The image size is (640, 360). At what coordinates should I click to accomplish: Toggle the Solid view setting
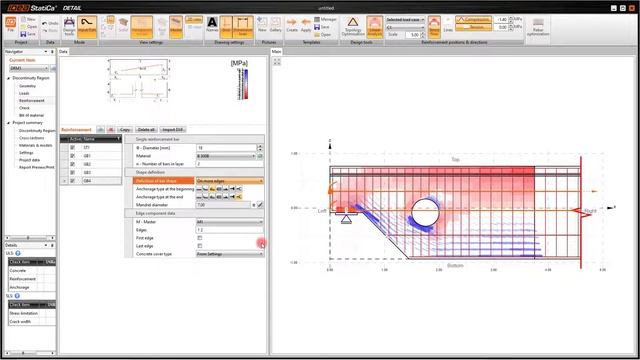coord(123,25)
